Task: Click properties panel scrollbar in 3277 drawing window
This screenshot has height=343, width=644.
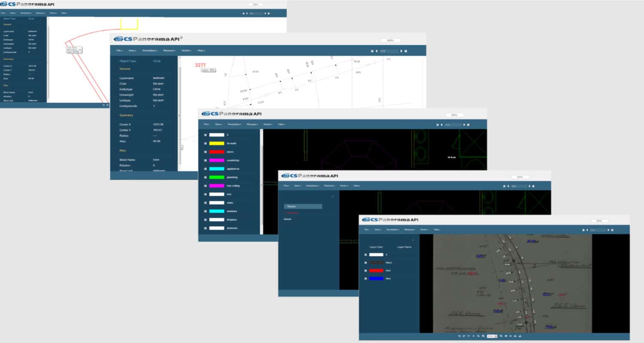Action: point(180,116)
